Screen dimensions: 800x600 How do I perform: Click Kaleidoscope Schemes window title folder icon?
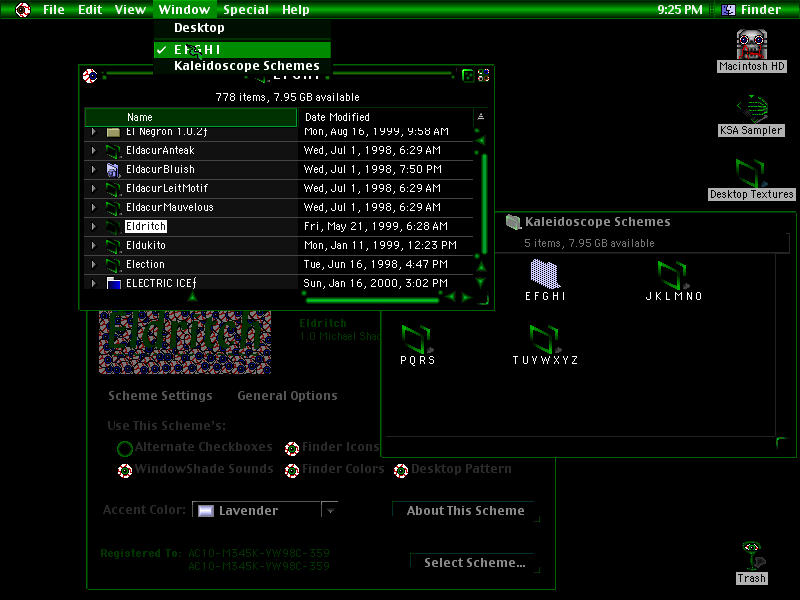[x=513, y=222]
